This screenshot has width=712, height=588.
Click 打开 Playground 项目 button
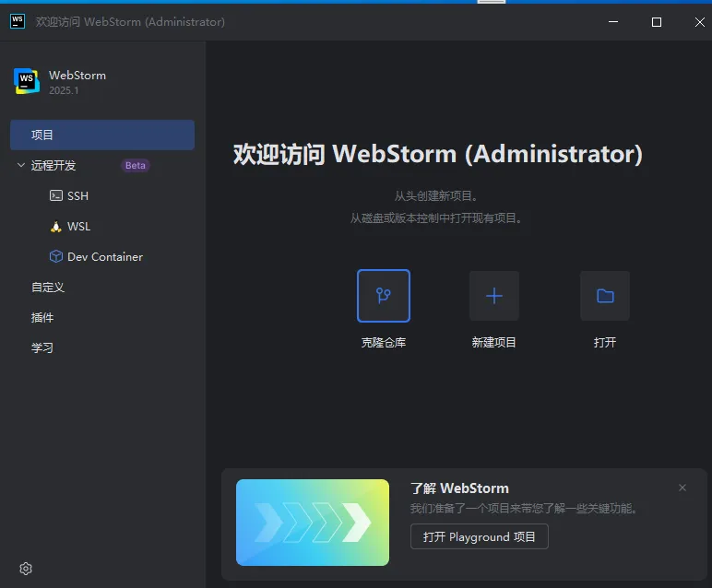pyautogui.click(x=479, y=536)
